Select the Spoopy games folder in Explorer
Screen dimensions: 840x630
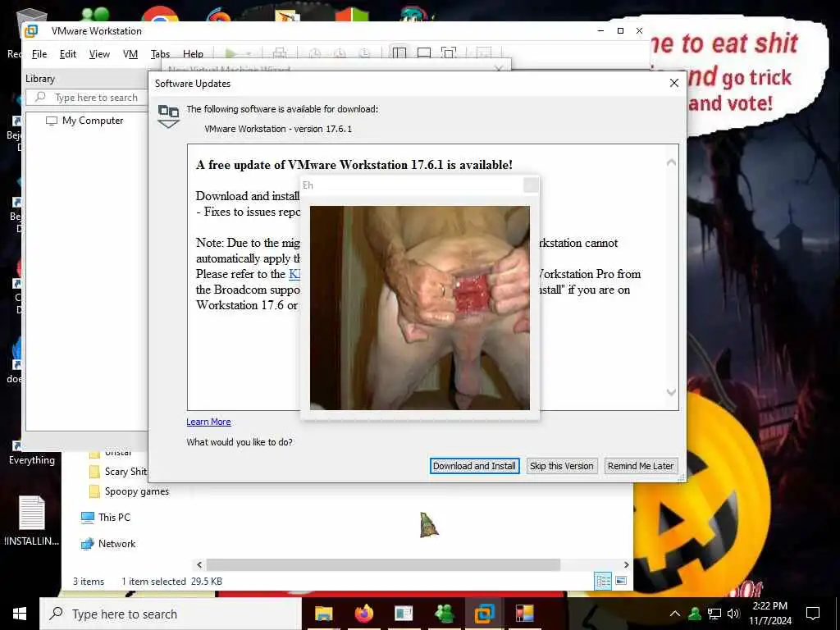point(129,491)
